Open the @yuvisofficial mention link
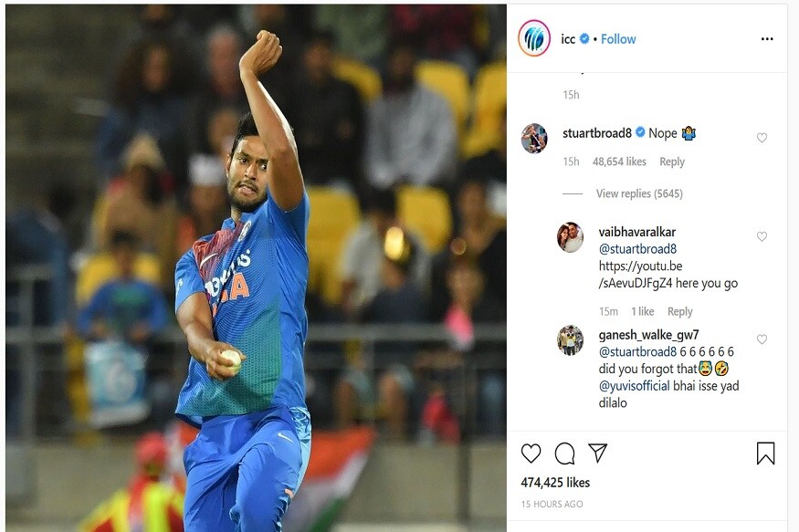This screenshot has width=799, height=532. tap(634, 386)
